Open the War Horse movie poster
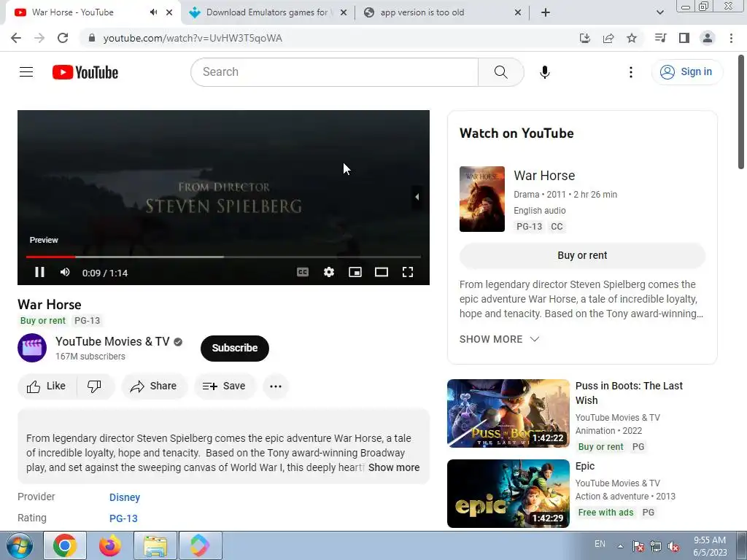 click(481, 199)
